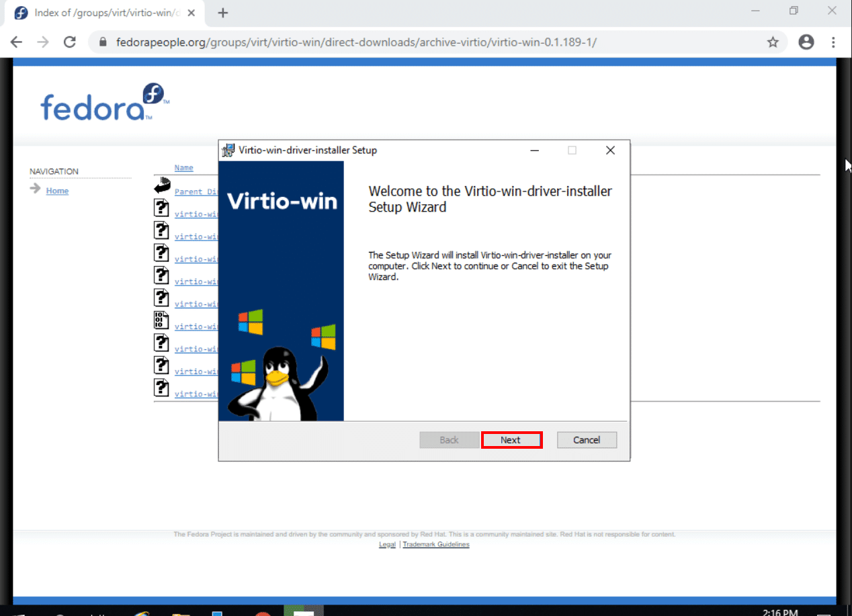Sort the listing by the Name column
The height and width of the screenshot is (616, 852).
(x=183, y=168)
